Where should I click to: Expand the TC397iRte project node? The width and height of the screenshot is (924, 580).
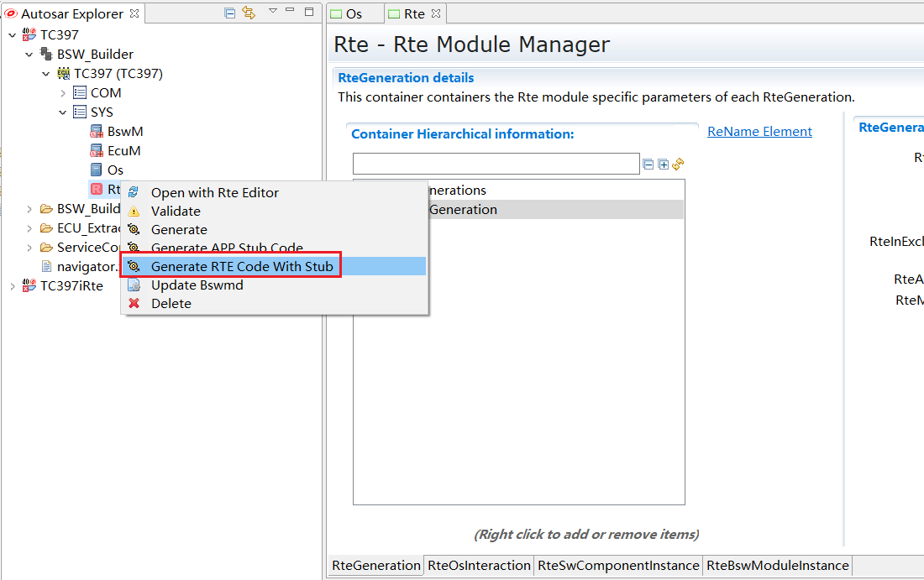point(13,286)
